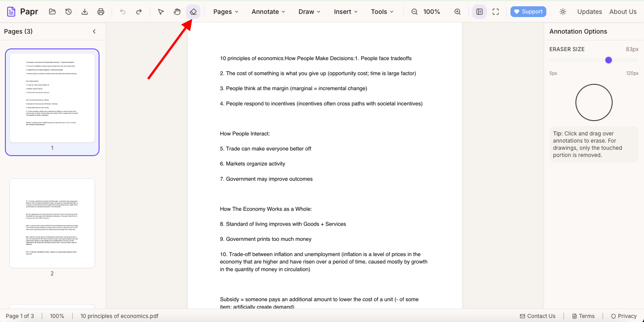The width and height of the screenshot is (644, 322).
Task: Open the Insert menu
Action: coord(345,12)
